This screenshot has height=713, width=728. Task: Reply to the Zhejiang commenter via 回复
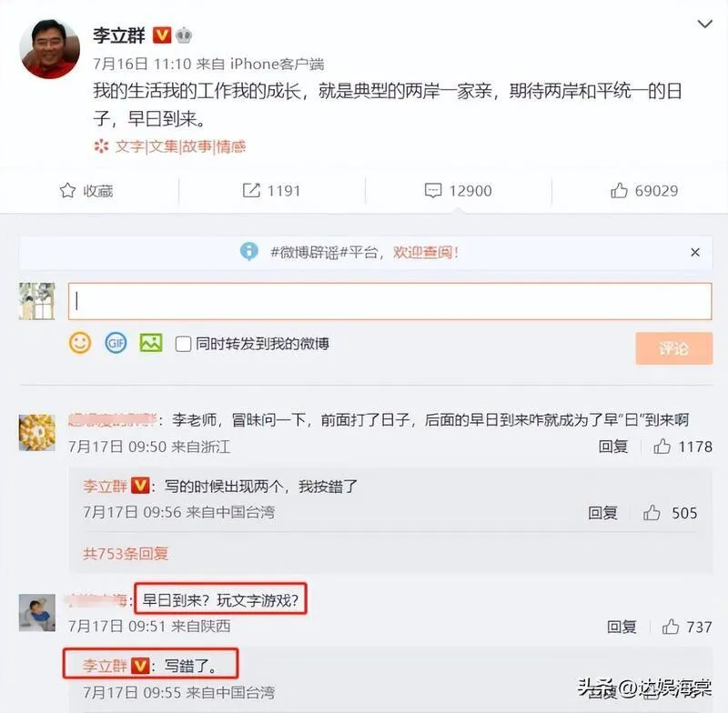pos(612,447)
